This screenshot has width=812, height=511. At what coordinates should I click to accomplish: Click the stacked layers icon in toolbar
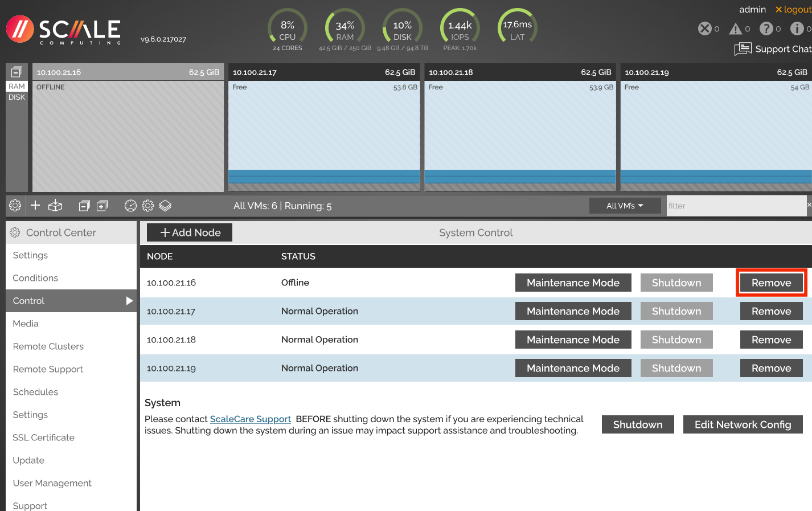point(165,206)
